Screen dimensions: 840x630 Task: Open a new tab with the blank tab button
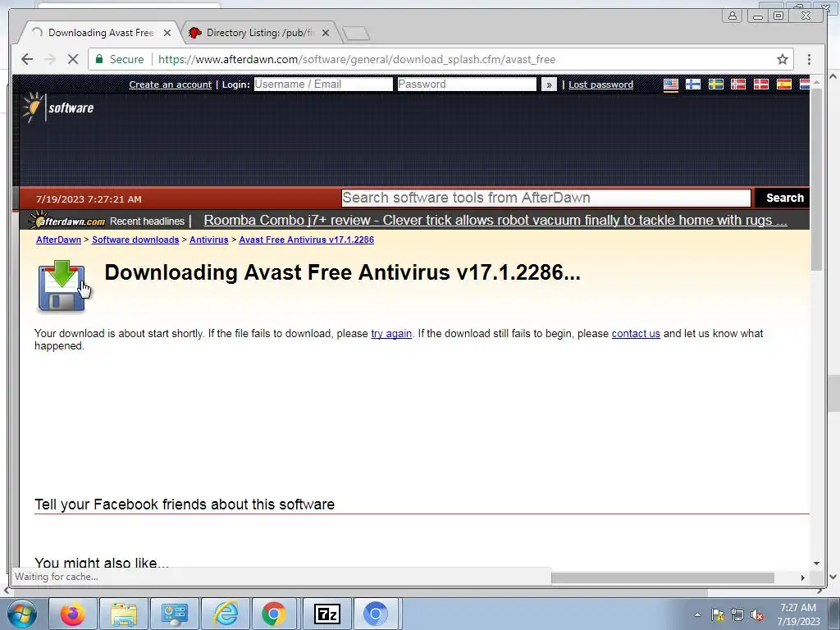click(x=356, y=33)
